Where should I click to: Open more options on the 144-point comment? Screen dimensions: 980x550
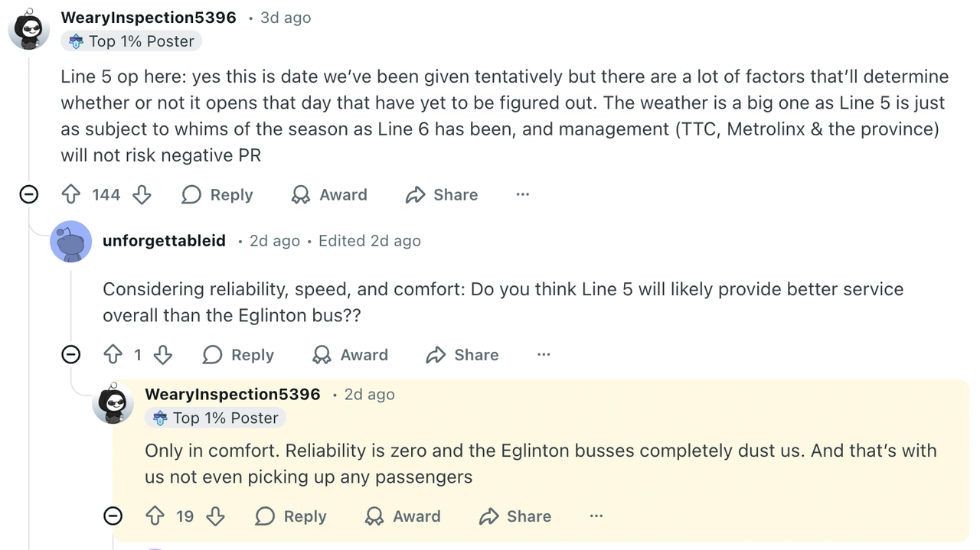(x=523, y=194)
